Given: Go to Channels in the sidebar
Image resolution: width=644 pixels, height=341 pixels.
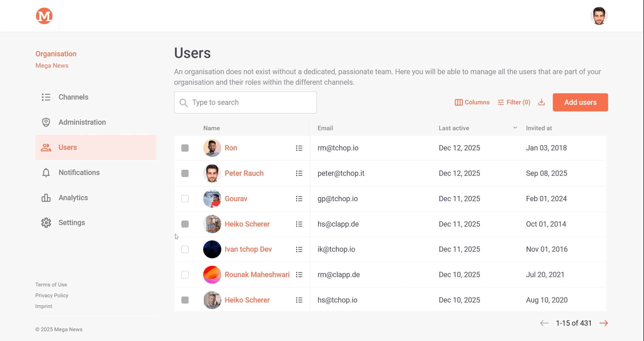Looking at the screenshot, I should coord(73,97).
